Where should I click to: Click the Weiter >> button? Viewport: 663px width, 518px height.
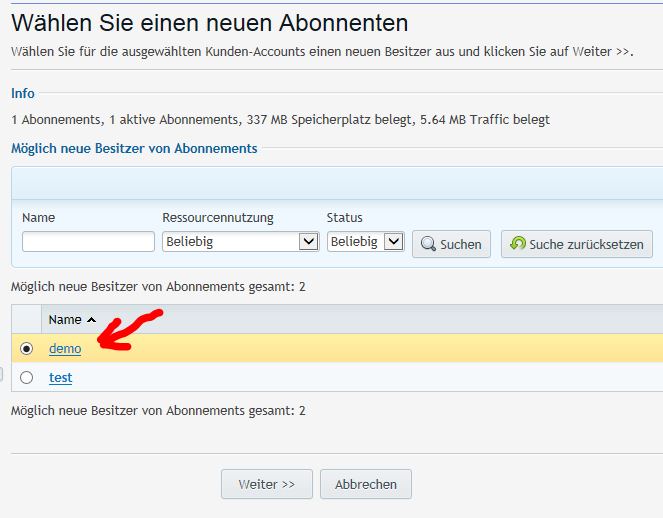point(266,484)
